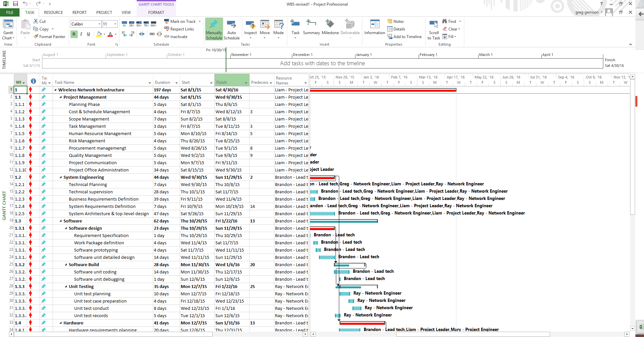Collapse the Unit Testing summary task
The image size is (644, 337).
pyautogui.click(x=66, y=286)
